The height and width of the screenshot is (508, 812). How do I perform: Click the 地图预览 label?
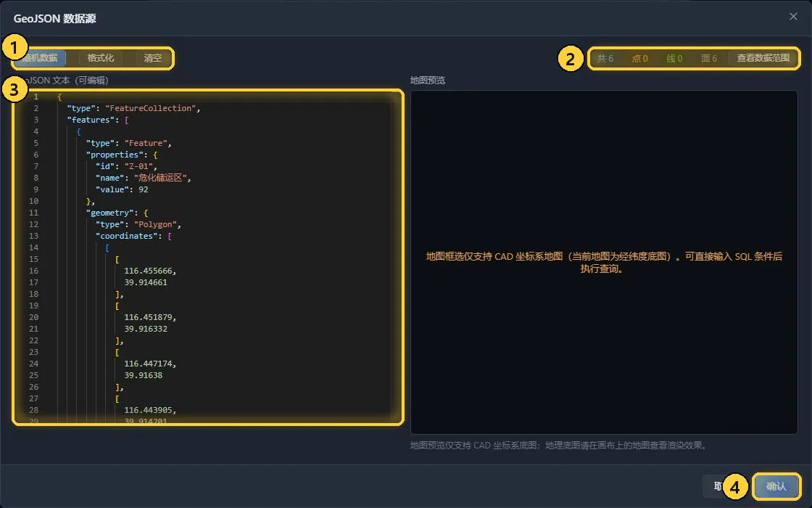click(x=428, y=81)
